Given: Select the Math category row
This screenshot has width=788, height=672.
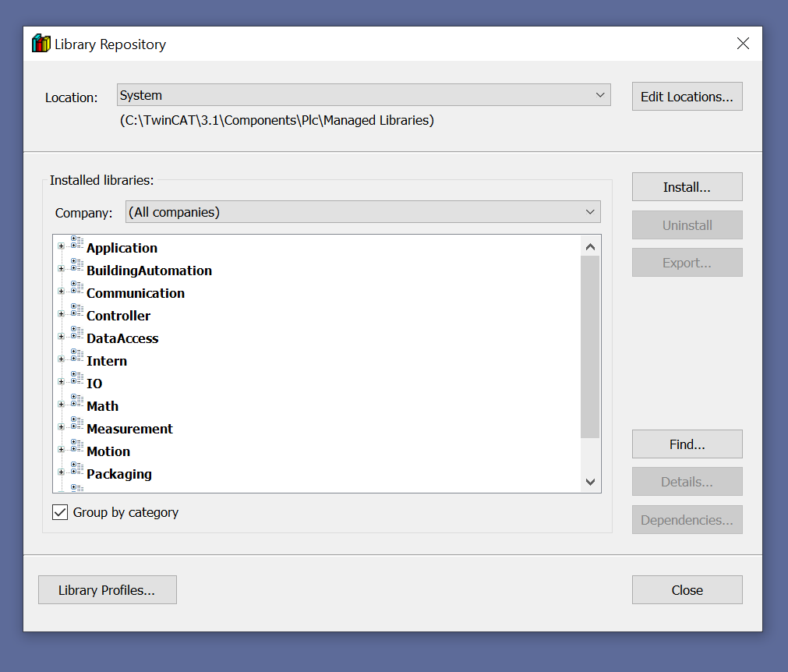Looking at the screenshot, I should (103, 406).
